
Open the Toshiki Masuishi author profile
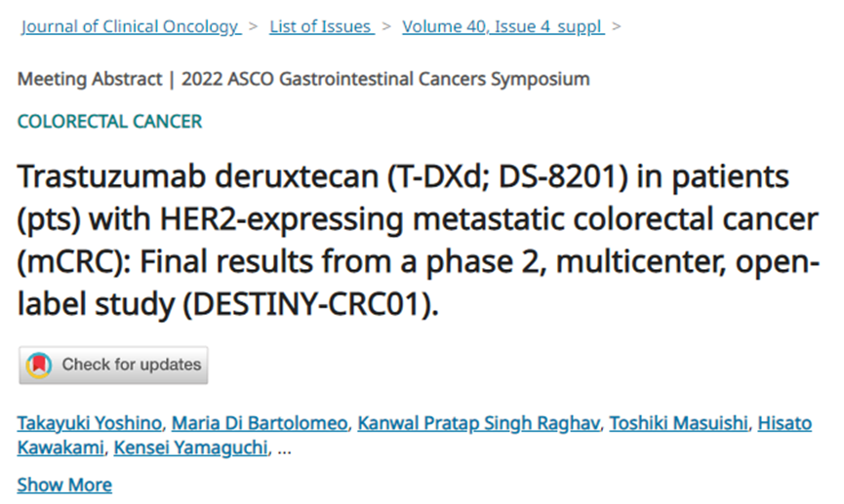tap(681, 423)
